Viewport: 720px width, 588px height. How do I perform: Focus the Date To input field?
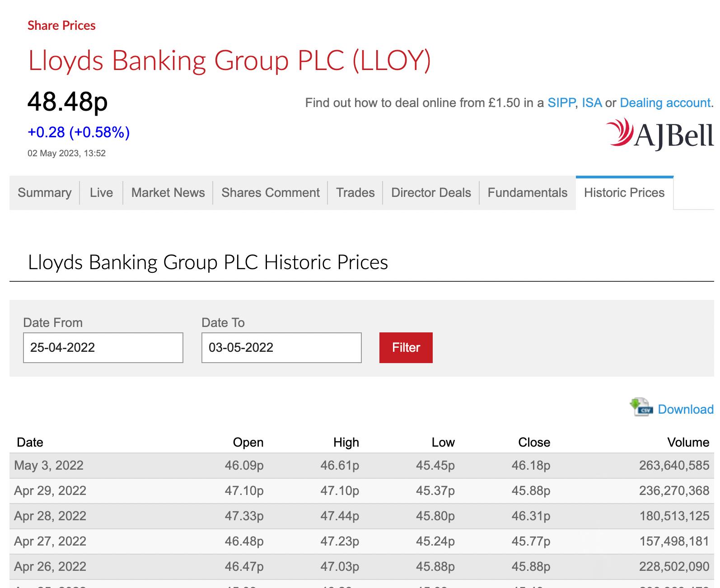[x=281, y=348]
